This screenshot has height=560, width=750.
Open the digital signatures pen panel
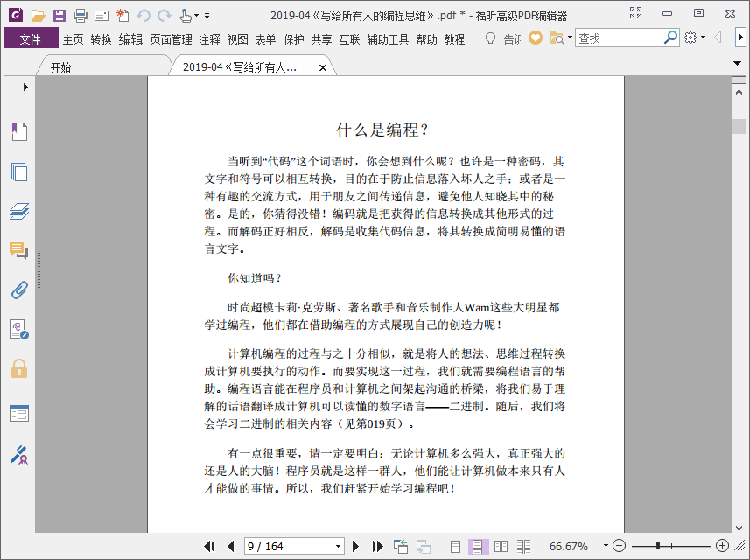19,455
